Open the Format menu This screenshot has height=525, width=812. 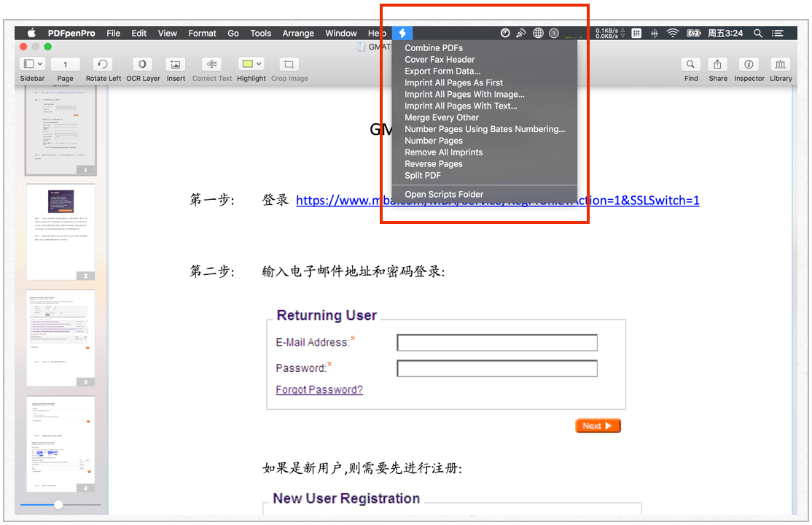(x=202, y=33)
